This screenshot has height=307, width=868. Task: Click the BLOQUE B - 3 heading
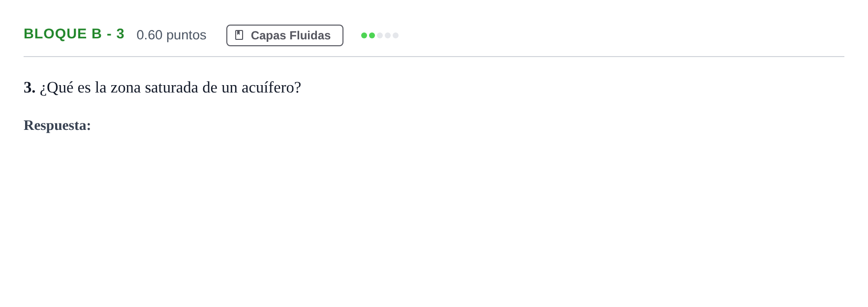pyautogui.click(x=74, y=34)
